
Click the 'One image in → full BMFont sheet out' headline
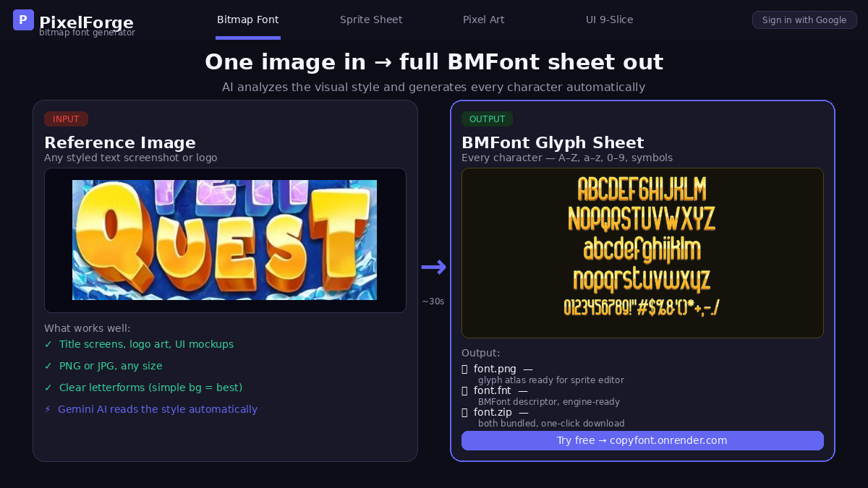[x=434, y=62]
